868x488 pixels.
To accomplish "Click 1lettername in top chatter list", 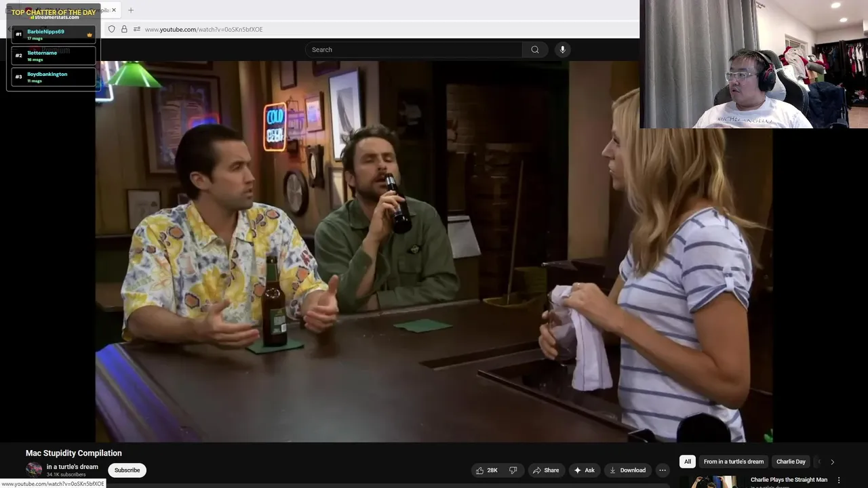I will [x=54, y=56].
